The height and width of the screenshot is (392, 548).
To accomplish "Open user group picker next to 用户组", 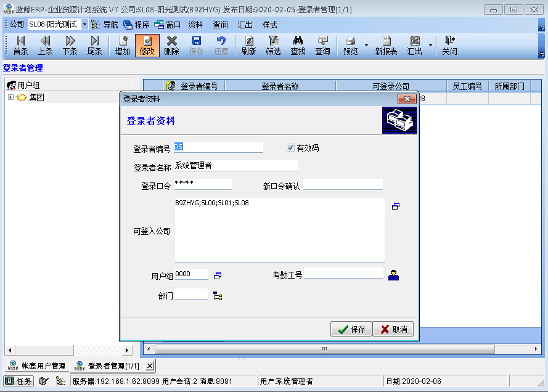I will pyautogui.click(x=218, y=276).
